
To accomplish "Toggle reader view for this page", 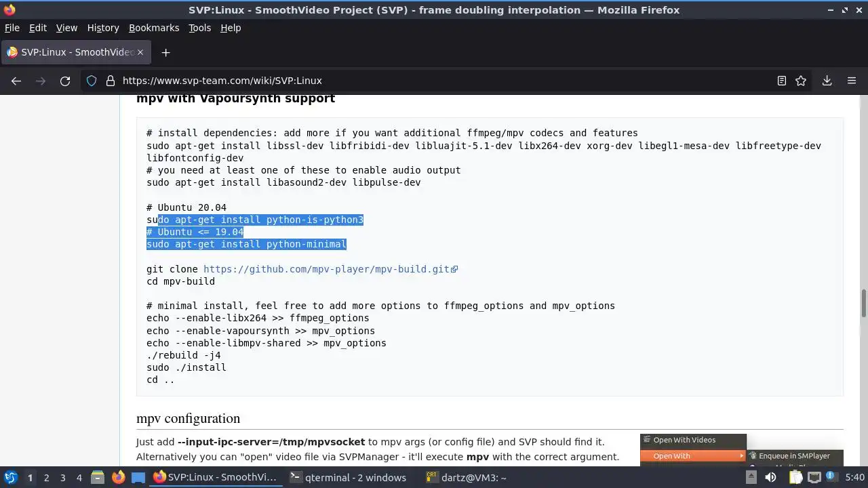I will 782,81.
